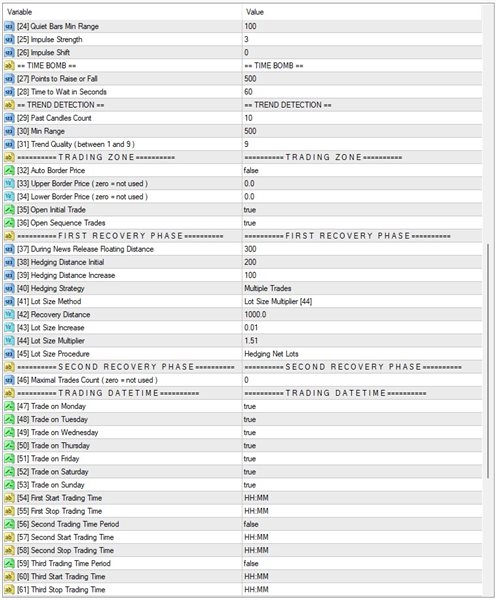Image resolution: width=497 pixels, height=600 pixels.
Task: Select the '[39] Hedging Distance Increase' row label
Action: click(x=66, y=276)
